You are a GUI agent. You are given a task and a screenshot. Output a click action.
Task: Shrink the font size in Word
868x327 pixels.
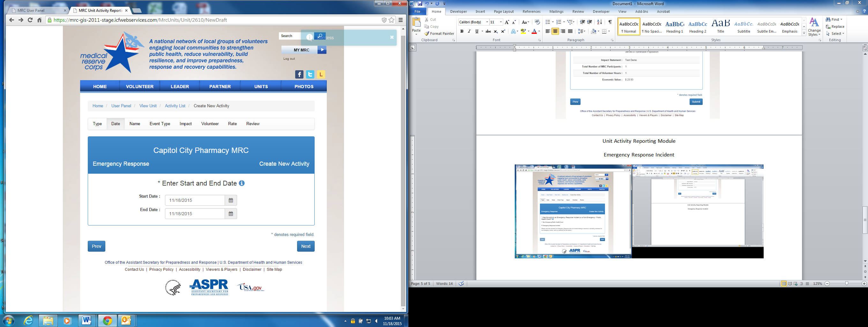(514, 22)
